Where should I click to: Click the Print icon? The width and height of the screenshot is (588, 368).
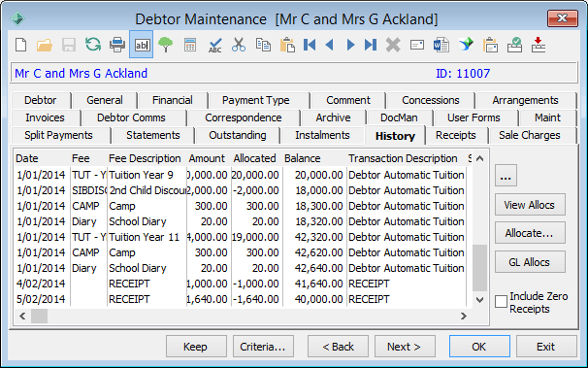pos(117,45)
